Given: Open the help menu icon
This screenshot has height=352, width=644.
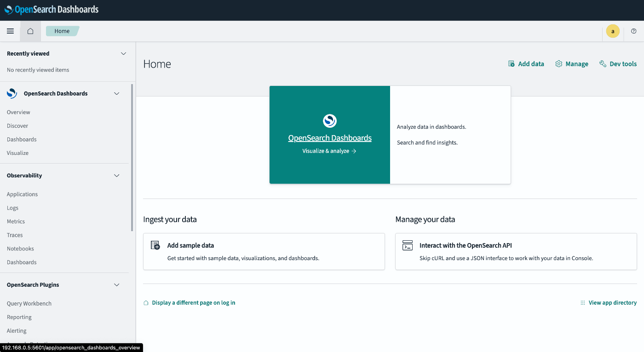Looking at the screenshot, I should [634, 31].
